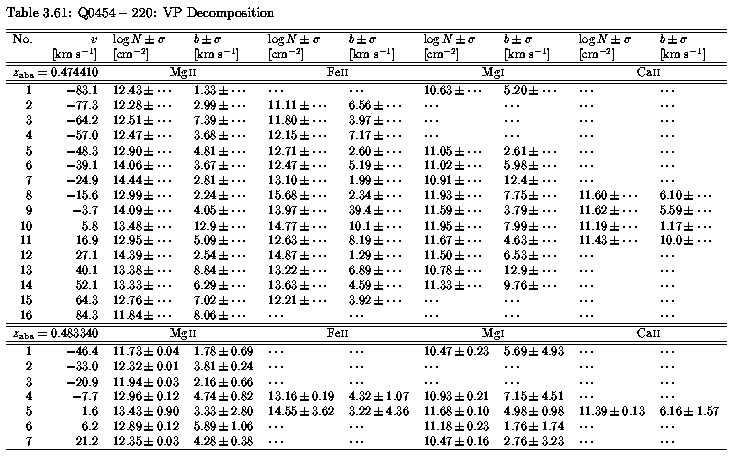Viewport: 735px width, 460px height.
Task: Click the CaII Doppler value "10.0±···"
Action: click(x=685, y=241)
